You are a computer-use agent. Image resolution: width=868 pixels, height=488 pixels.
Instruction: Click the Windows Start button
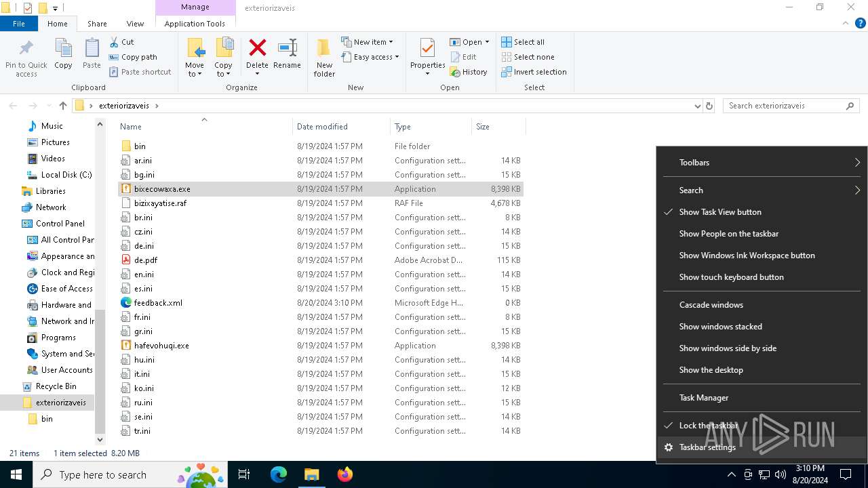16,474
